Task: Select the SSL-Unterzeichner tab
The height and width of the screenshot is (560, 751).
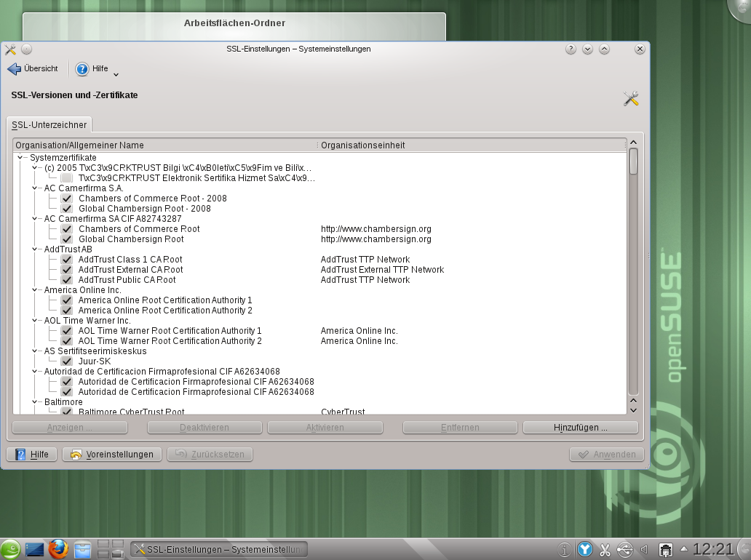Action: pos(48,124)
